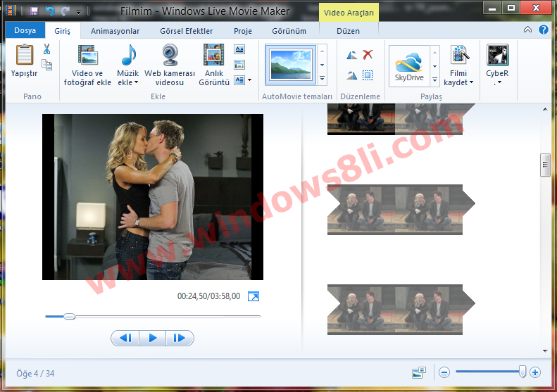Click the red X remove icon
The image size is (557, 392).
click(x=368, y=54)
